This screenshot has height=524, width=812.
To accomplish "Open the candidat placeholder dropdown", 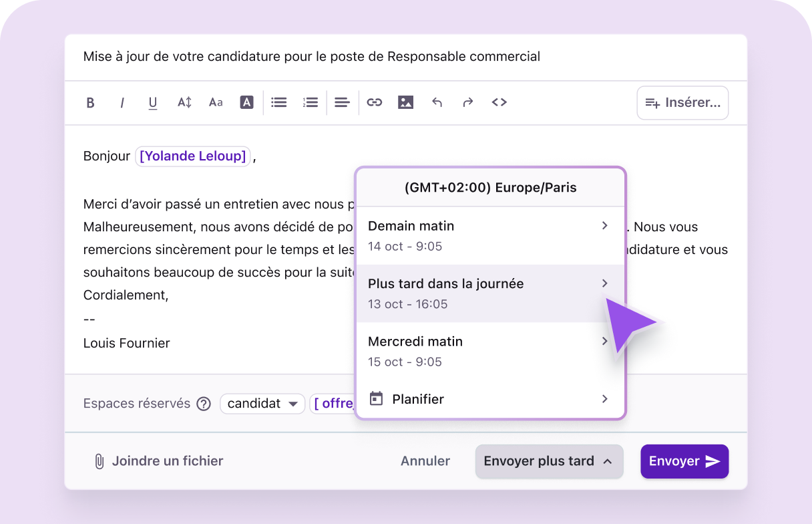I will (262, 403).
